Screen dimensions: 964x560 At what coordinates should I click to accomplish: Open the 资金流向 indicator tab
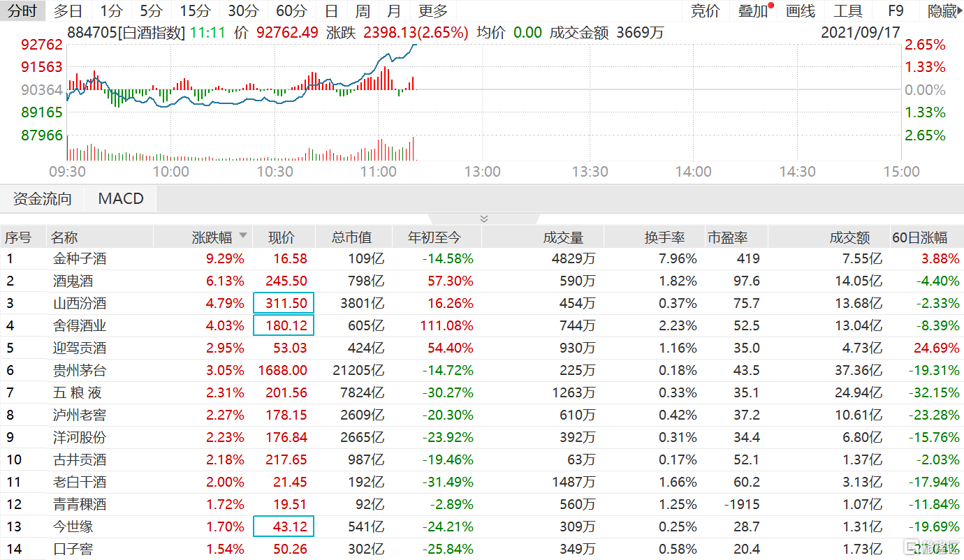click(43, 199)
